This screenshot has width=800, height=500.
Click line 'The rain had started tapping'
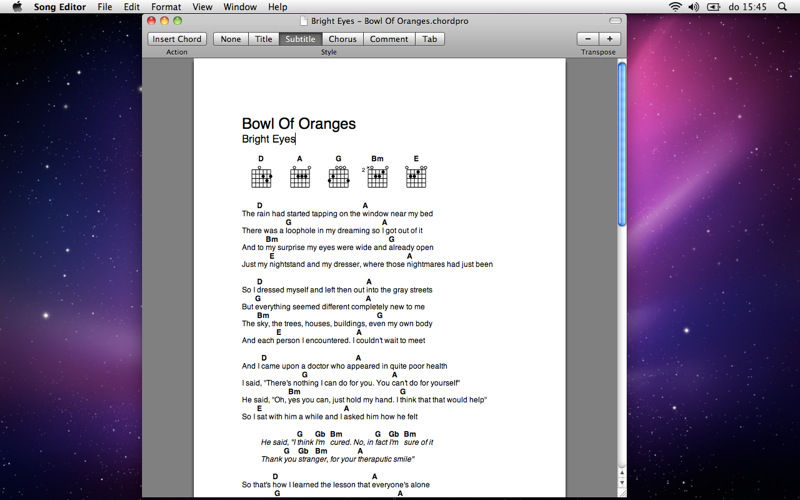pos(337,214)
